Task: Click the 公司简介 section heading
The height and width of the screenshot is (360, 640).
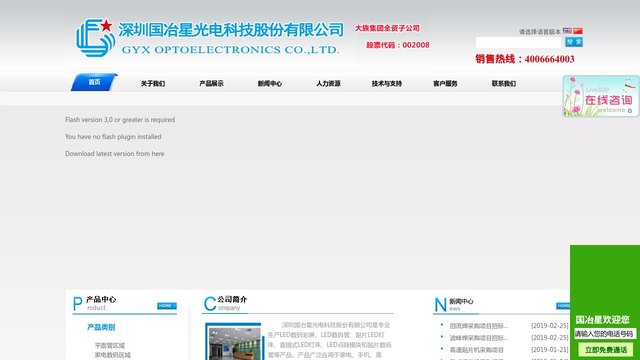Action: click(x=232, y=299)
